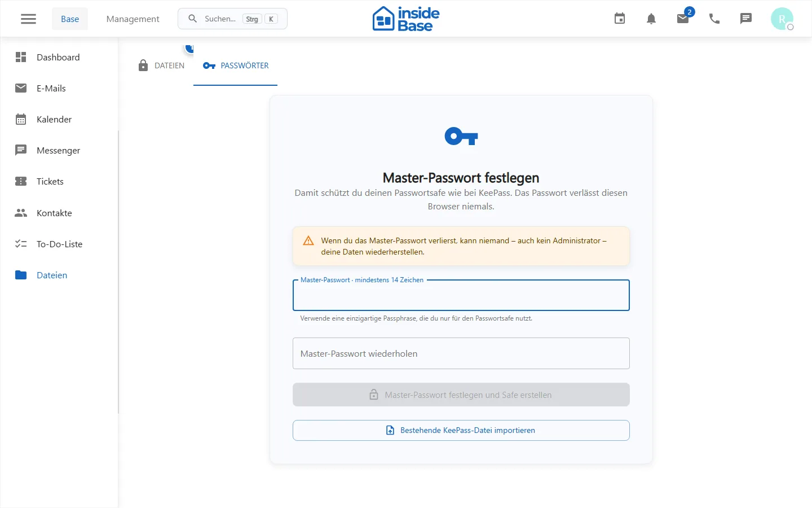Open Dateien in sidebar
Image resolution: width=812 pixels, height=508 pixels.
click(59, 275)
